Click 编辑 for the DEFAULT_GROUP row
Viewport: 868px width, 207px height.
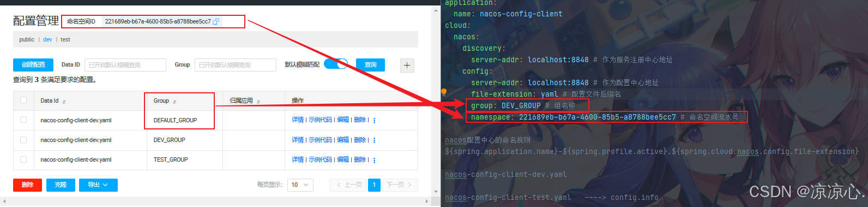point(343,120)
